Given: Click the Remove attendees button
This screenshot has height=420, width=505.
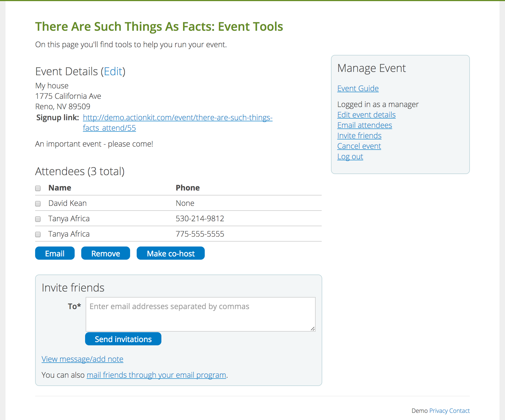Looking at the screenshot, I should [106, 253].
